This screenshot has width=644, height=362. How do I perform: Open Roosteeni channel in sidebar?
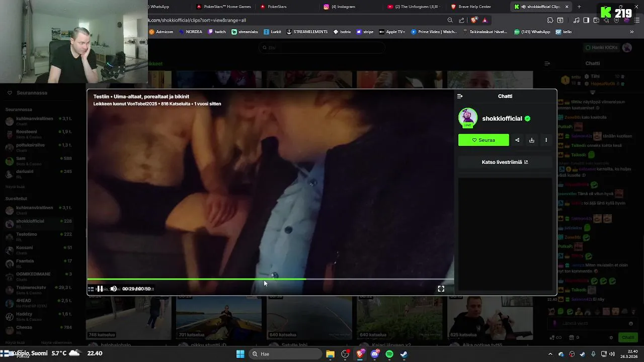[x=39, y=134]
